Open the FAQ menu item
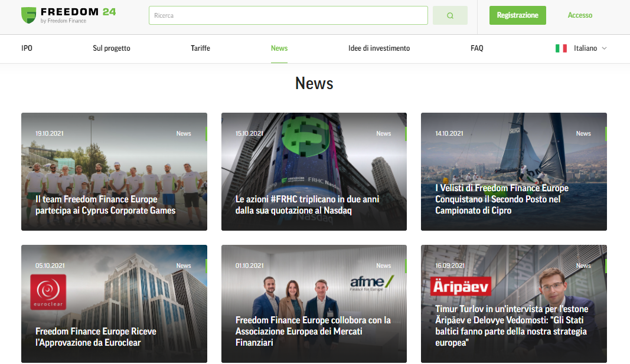 click(477, 48)
